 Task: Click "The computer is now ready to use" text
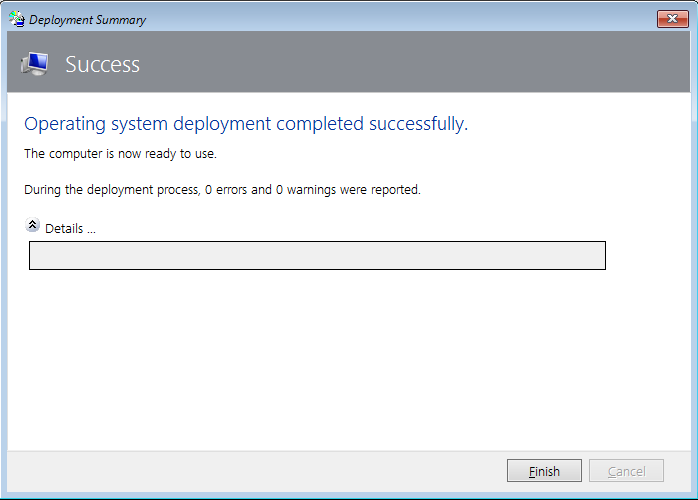120,154
